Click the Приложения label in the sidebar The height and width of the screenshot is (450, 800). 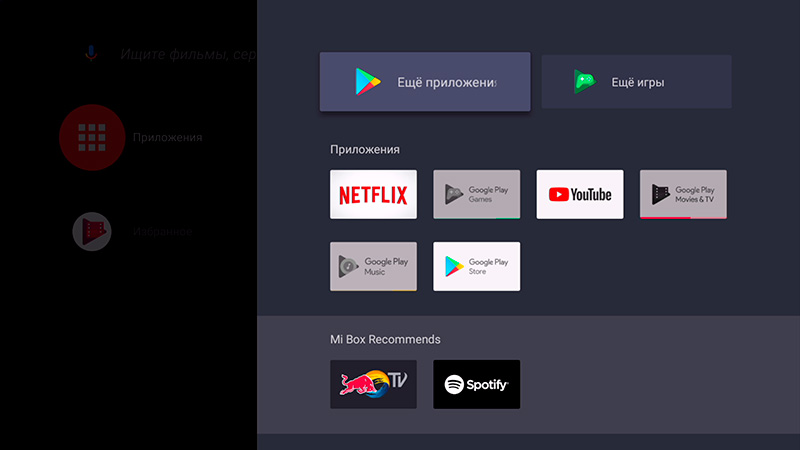(x=167, y=137)
